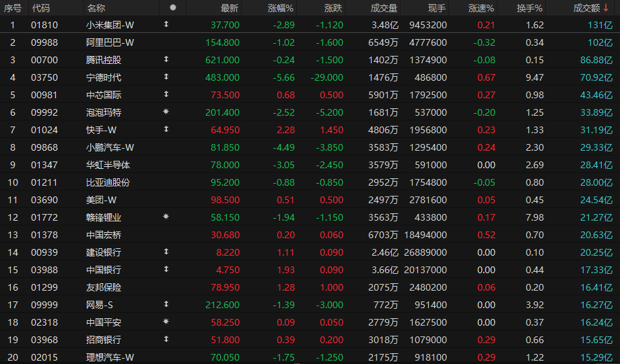Select stock name 阿里巴巴-W

pos(110,42)
